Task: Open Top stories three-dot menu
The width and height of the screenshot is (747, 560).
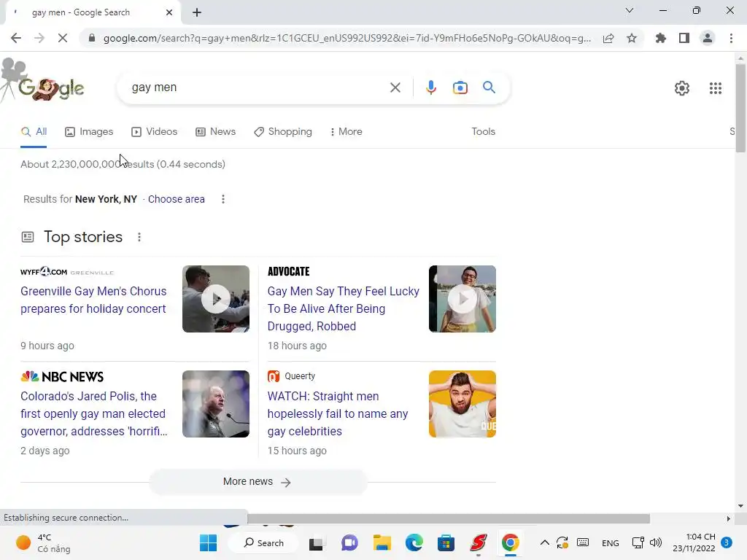Action: pyautogui.click(x=139, y=237)
